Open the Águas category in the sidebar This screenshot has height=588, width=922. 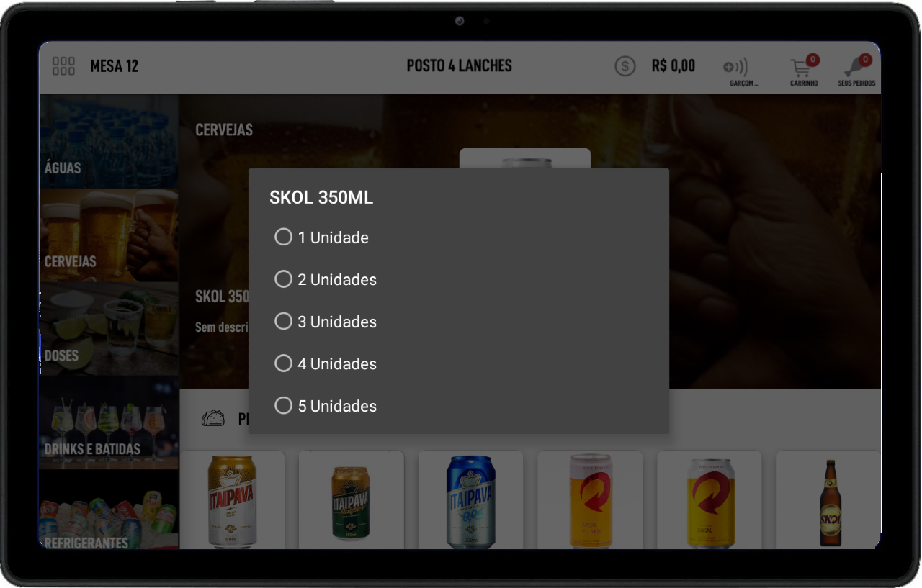[x=109, y=142]
